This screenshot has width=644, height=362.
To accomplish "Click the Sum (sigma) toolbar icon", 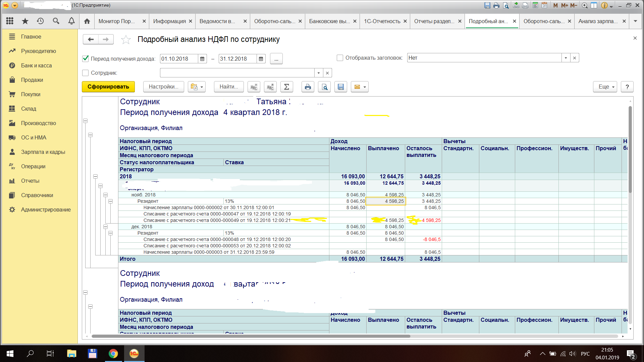I will coord(286,87).
